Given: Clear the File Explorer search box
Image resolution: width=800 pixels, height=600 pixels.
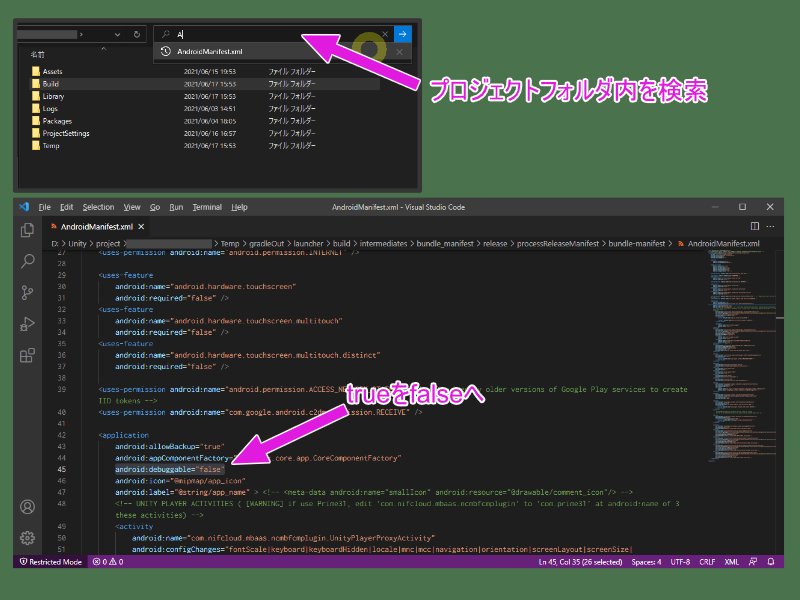Looking at the screenshot, I should pyautogui.click(x=385, y=34).
